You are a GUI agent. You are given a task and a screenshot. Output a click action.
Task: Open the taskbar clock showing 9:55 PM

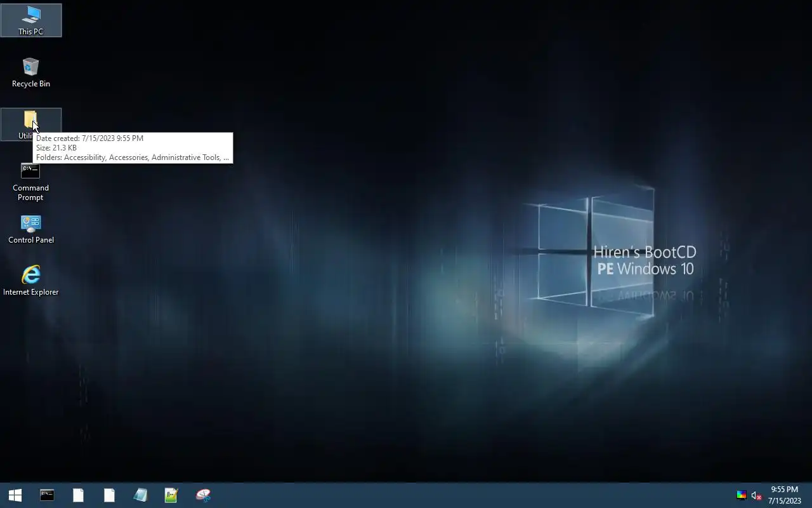pyautogui.click(x=785, y=495)
